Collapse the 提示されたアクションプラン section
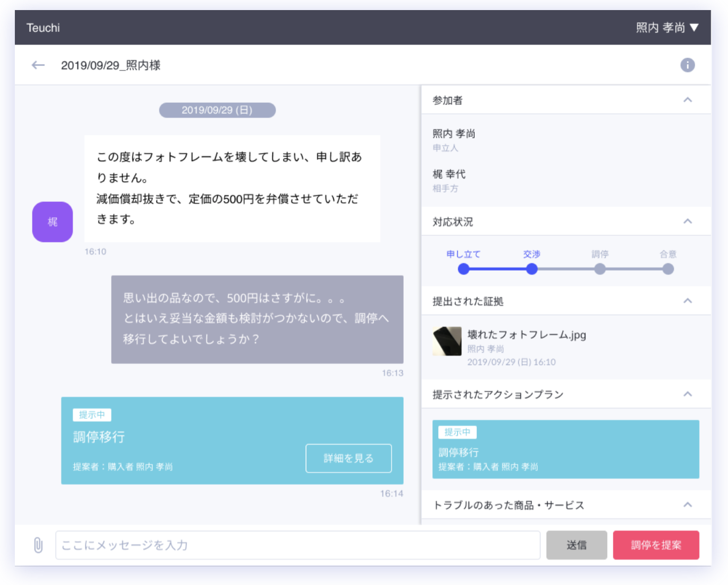 pyautogui.click(x=687, y=394)
